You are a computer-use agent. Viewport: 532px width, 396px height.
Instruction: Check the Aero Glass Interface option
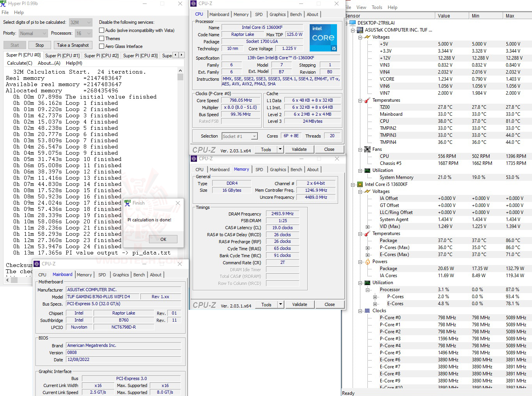point(102,46)
